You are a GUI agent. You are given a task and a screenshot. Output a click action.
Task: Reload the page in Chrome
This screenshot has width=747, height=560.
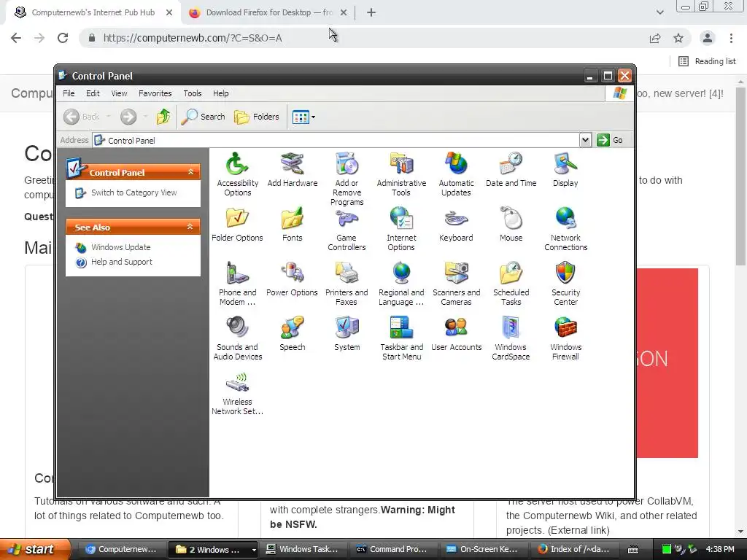point(63,38)
